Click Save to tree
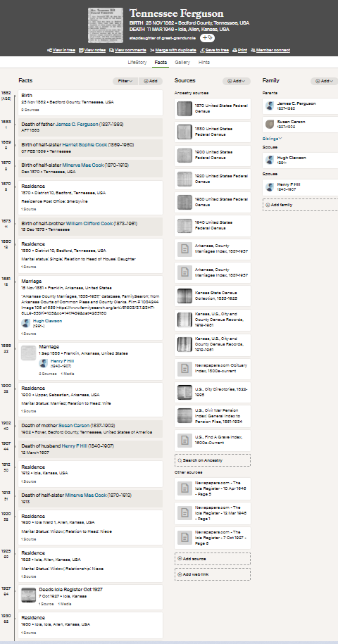 (214, 50)
